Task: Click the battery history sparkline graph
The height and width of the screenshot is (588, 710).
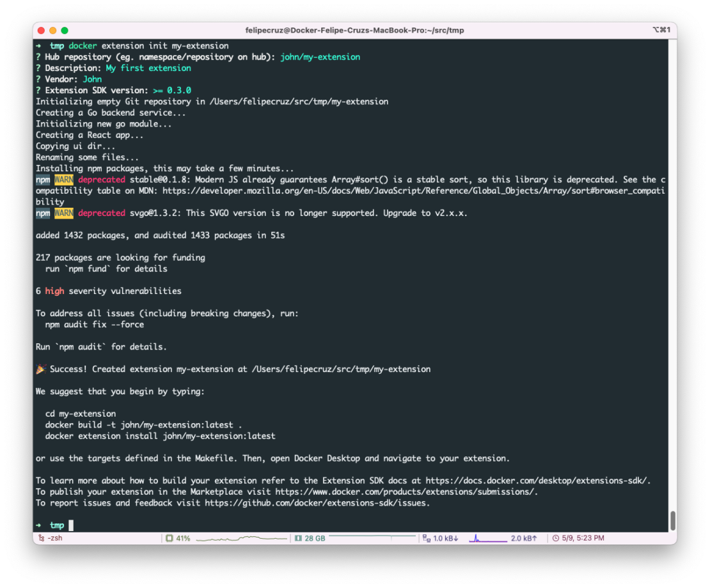Action: [243, 538]
